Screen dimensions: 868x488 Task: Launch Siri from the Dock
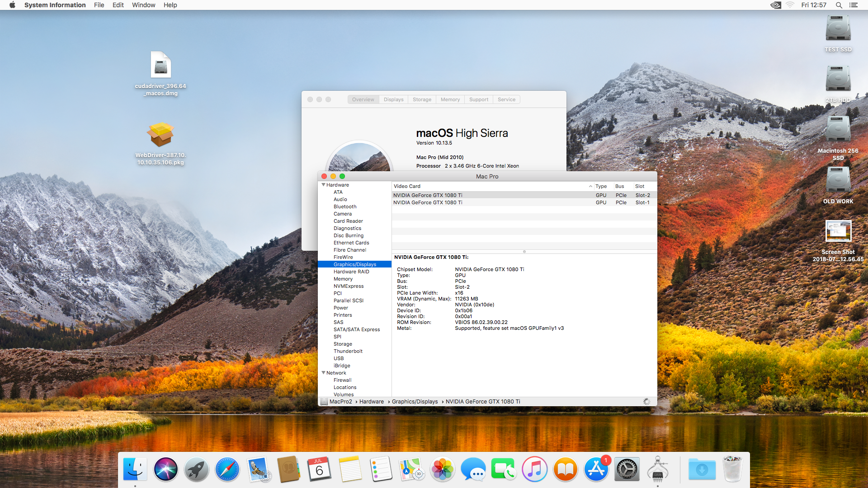166,469
